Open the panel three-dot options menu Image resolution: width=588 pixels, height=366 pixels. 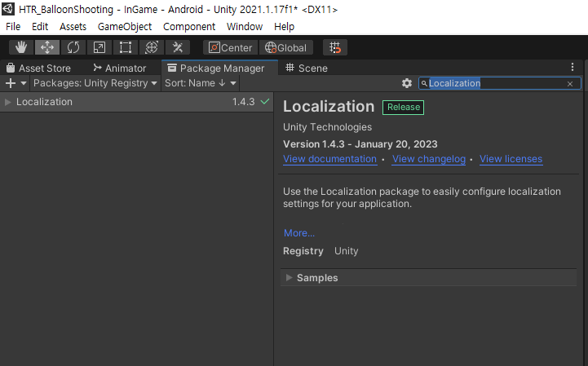pyautogui.click(x=573, y=67)
